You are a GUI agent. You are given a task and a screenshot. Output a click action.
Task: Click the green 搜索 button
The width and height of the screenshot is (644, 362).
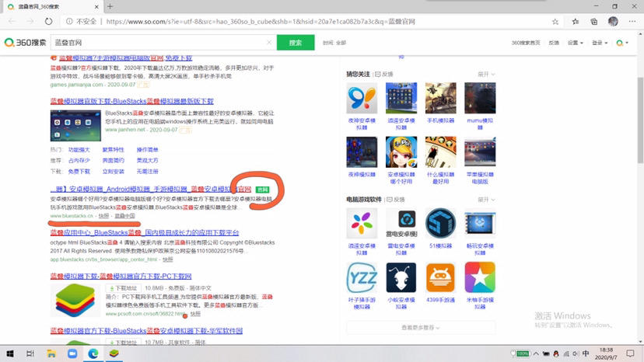[296, 42]
